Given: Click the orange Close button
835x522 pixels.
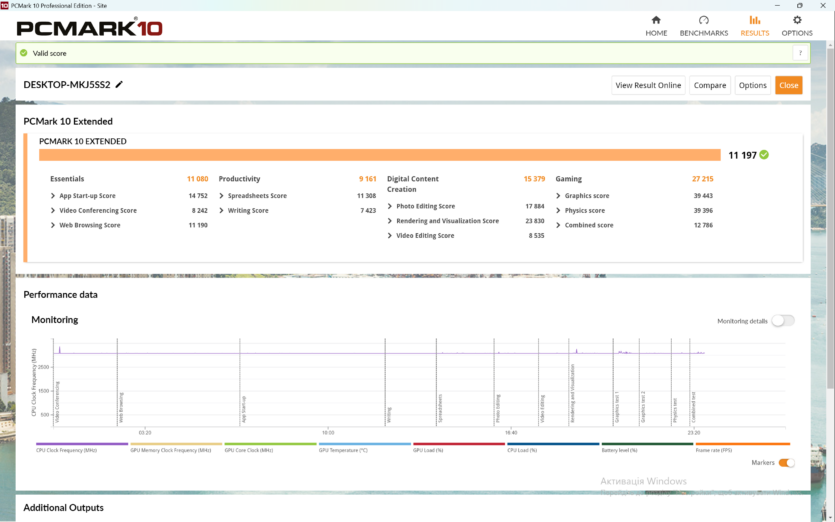Looking at the screenshot, I should pyautogui.click(x=789, y=85).
